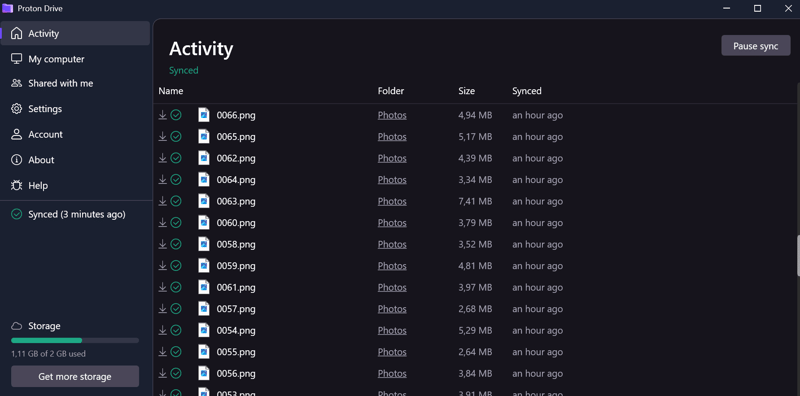This screenshot has width=800, height=396.
Task: Click the home icon beside Activity
Action: tap(17, 34)
